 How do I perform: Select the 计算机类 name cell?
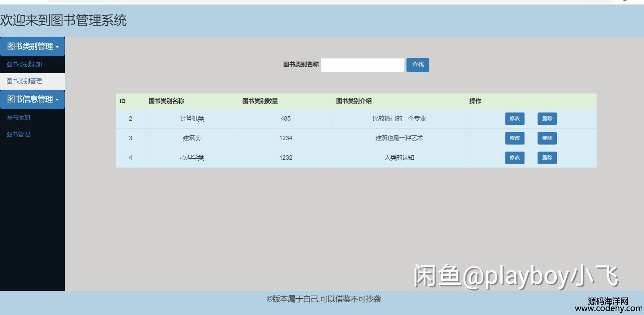pos(192,119)
